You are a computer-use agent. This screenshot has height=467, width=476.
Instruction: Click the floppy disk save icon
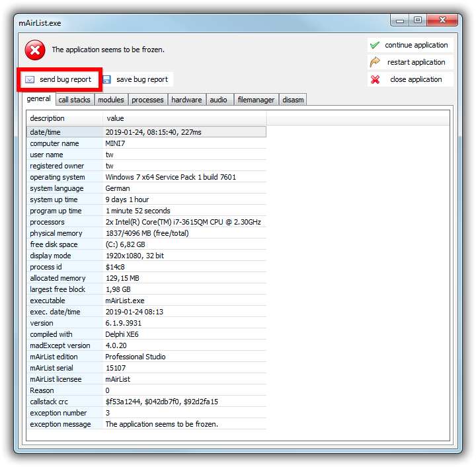pyautogui.click(x=106, y=79)
